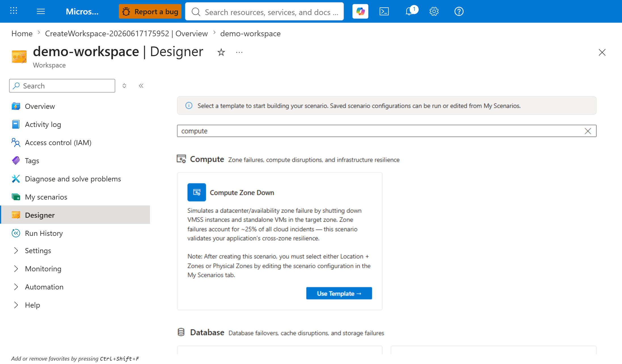This screenshot has width=622, height=364.
Task: Focus the global resource search box
Action: (264, 12)
